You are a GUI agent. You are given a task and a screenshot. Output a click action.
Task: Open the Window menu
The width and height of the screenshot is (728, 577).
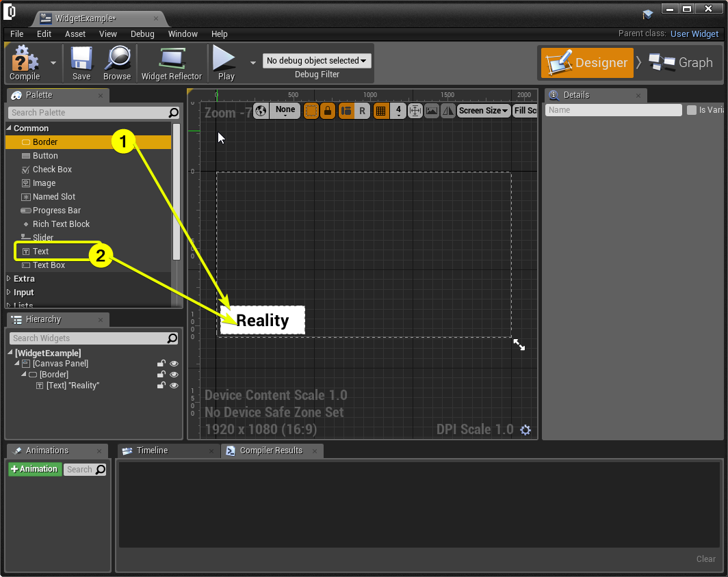point(183,34)
